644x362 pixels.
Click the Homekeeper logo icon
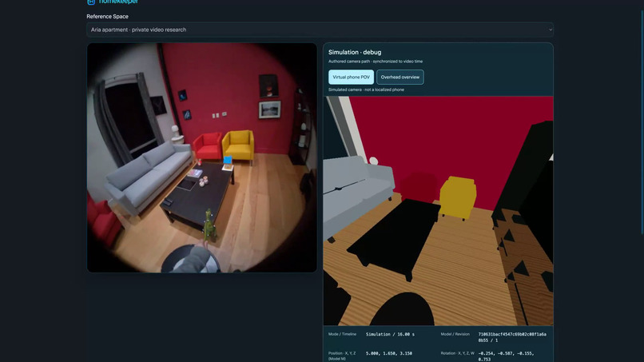tap(91, 2)
